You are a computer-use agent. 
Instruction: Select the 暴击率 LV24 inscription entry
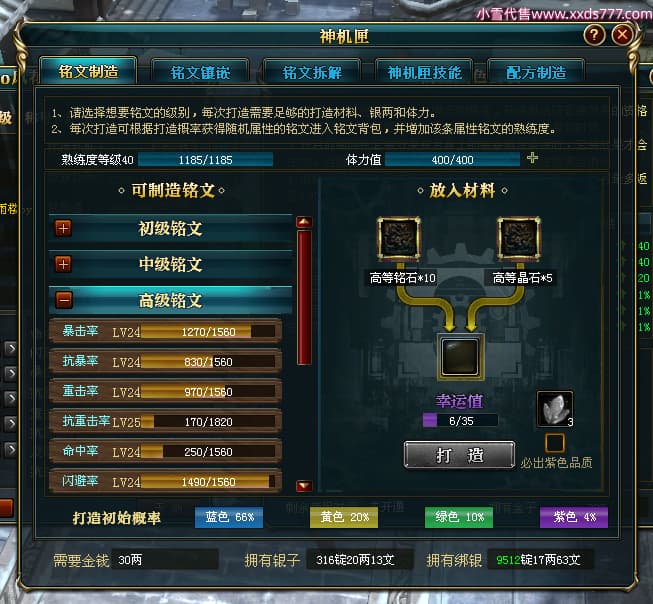(x=166, y=332)
